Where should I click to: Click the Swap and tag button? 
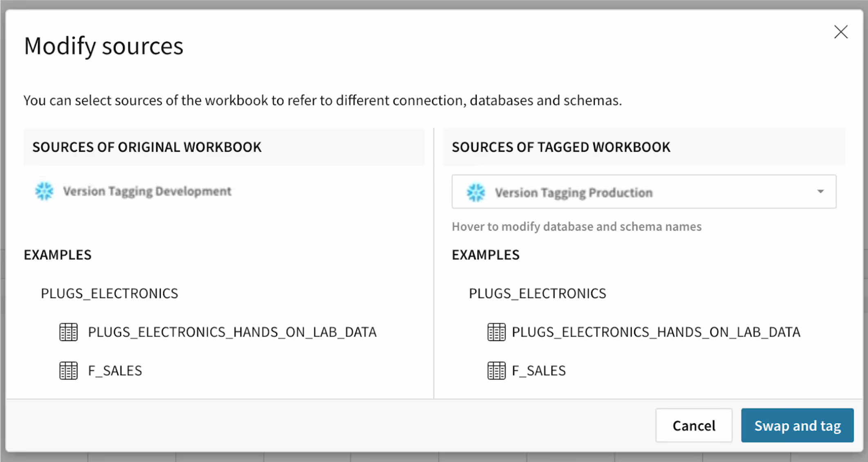click(797, 425)
